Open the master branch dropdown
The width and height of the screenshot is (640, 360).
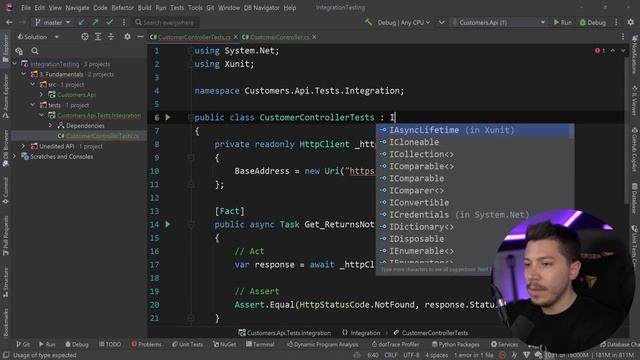click(52, 22)
